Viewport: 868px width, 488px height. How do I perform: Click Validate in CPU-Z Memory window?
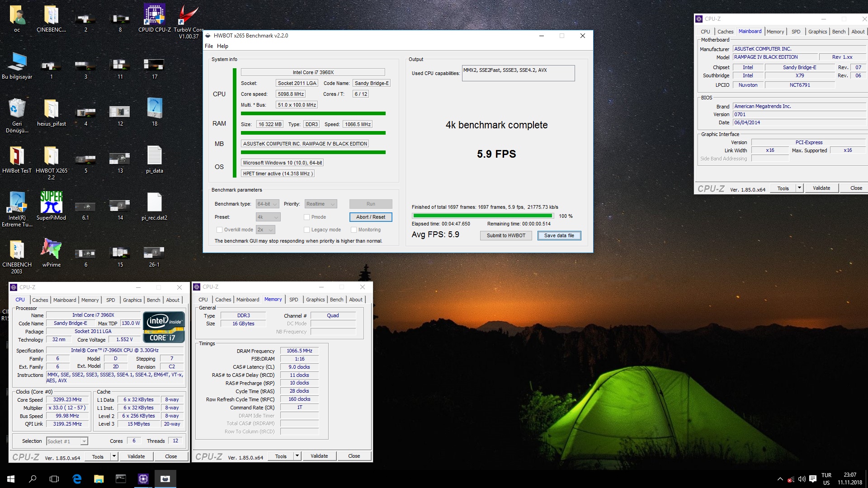click(x=319, y=456)
